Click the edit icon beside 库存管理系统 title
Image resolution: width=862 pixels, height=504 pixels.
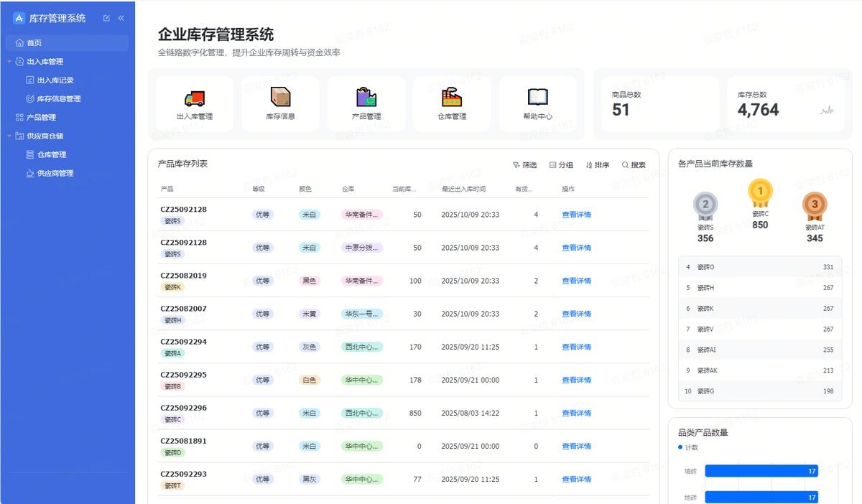coord(107,18)
